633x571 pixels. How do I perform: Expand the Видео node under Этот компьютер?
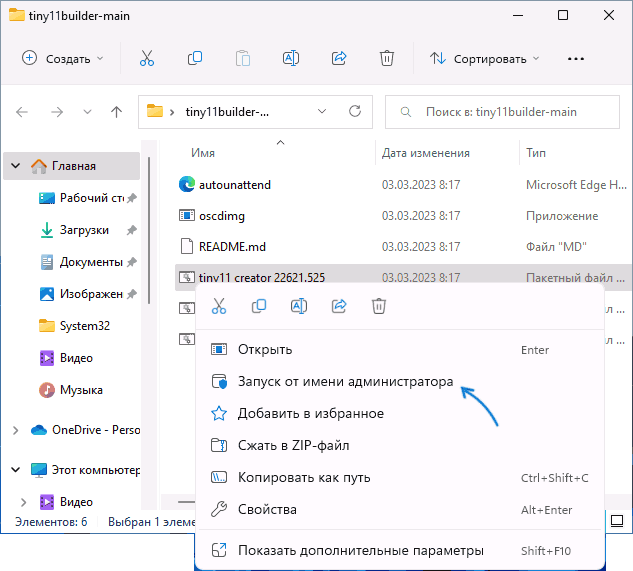coord(23,502)
